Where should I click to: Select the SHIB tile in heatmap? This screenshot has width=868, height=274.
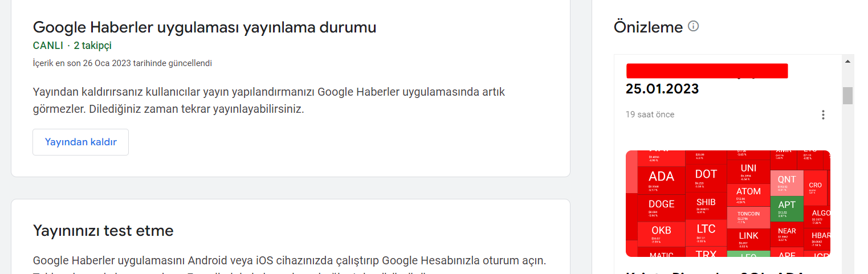tap(706, 206)
